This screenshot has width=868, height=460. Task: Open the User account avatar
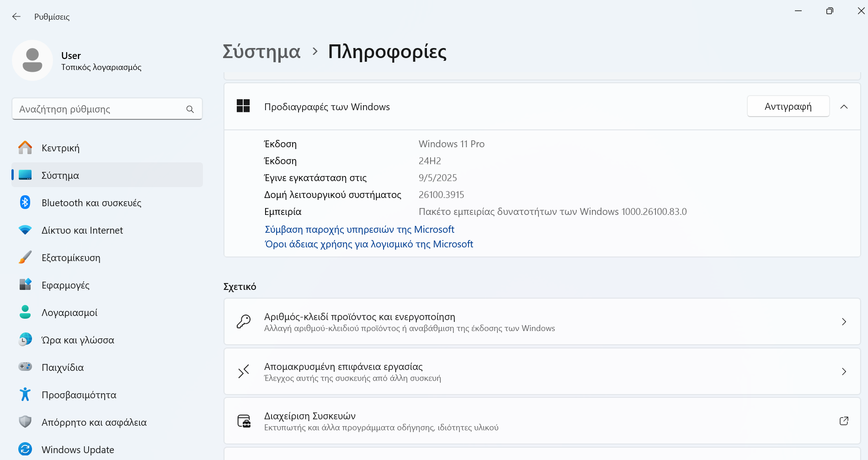32,60
